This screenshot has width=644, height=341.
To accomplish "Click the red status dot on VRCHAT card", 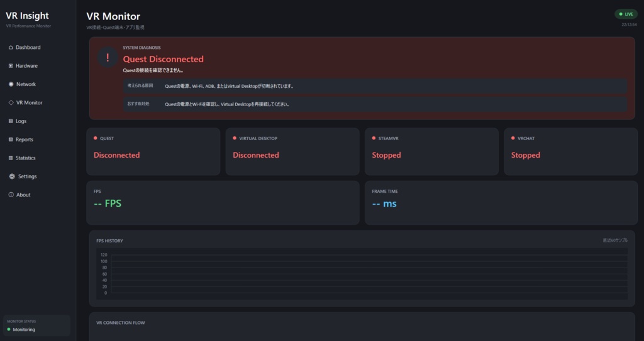I will click(513, 138).
